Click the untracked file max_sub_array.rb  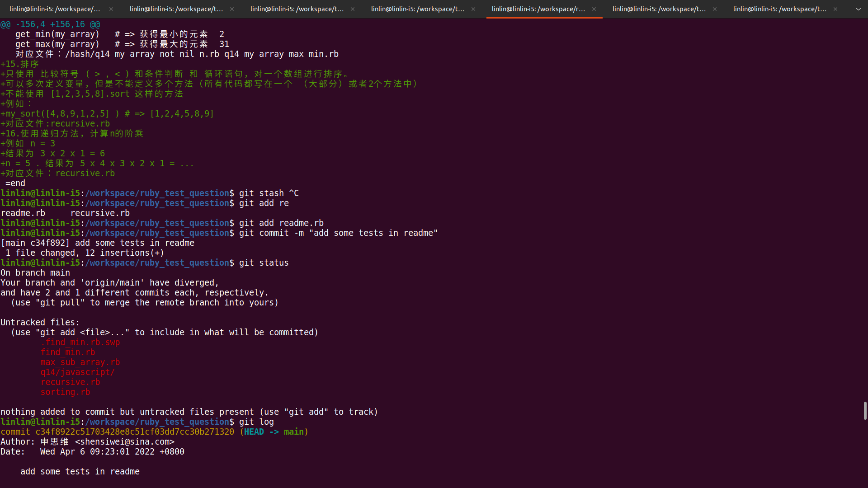80,362
